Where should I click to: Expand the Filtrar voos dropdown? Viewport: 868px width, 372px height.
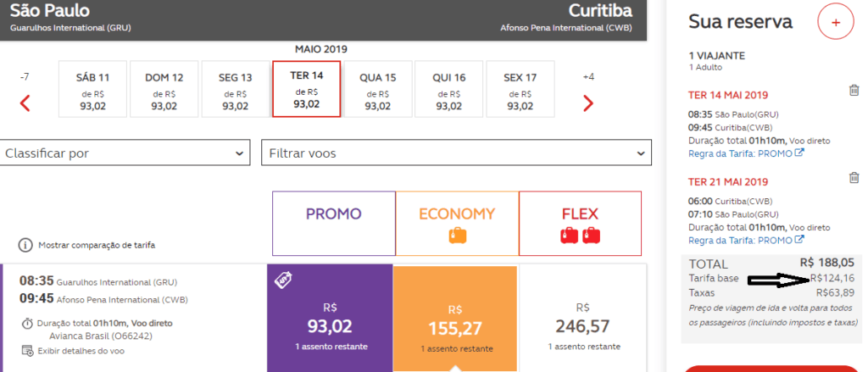(456, 153)
